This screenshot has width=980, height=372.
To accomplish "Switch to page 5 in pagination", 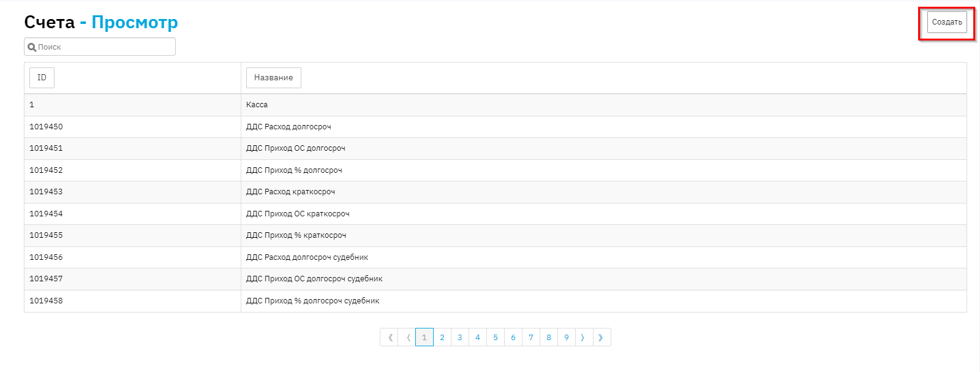I will (x=496, y=338).
